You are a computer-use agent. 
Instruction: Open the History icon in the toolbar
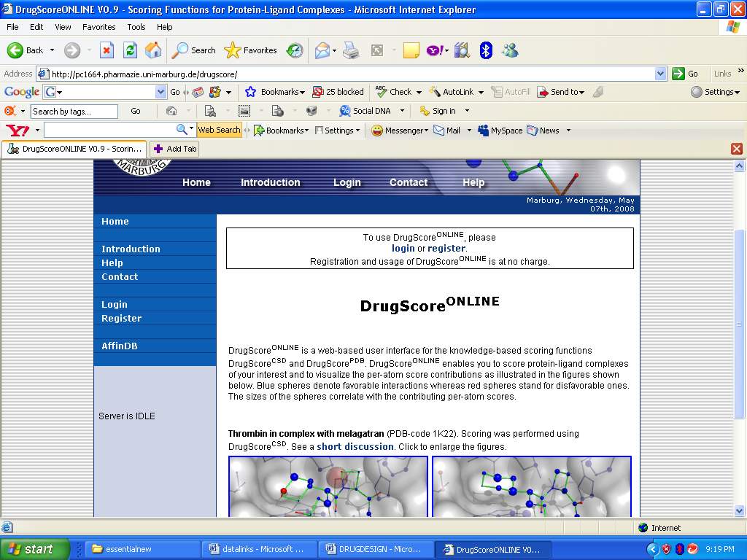coord(295,50)
